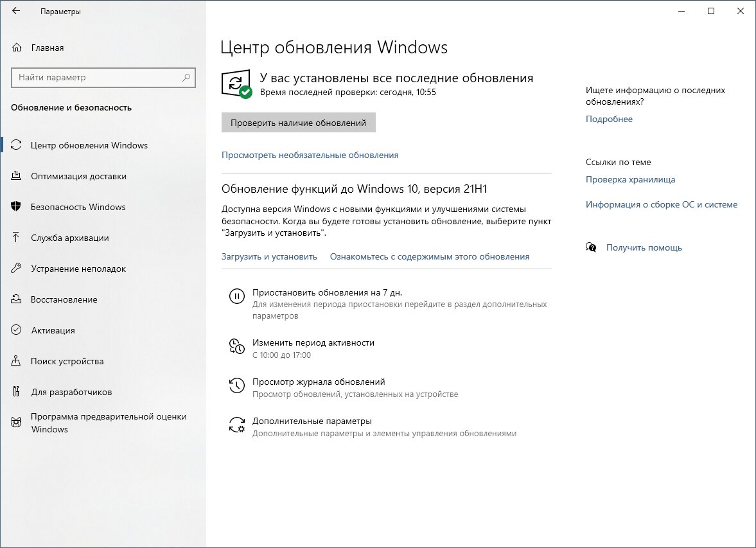This screenshot has width=756, height=548.
Task: Click the shield icon for Безопасность Windows
Action: (x=17, y=207)
